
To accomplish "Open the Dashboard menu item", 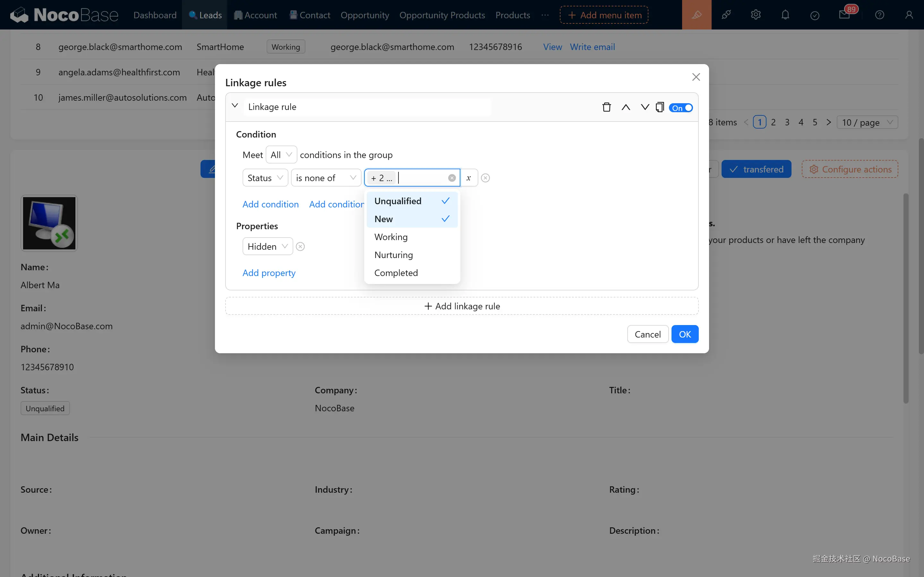I will 155,15.
